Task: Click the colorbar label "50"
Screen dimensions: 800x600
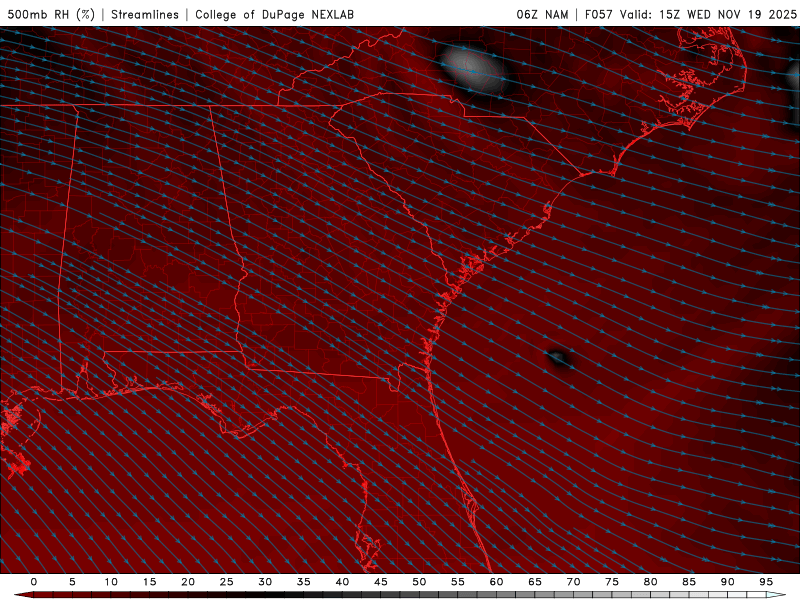Action: (419, 582)
